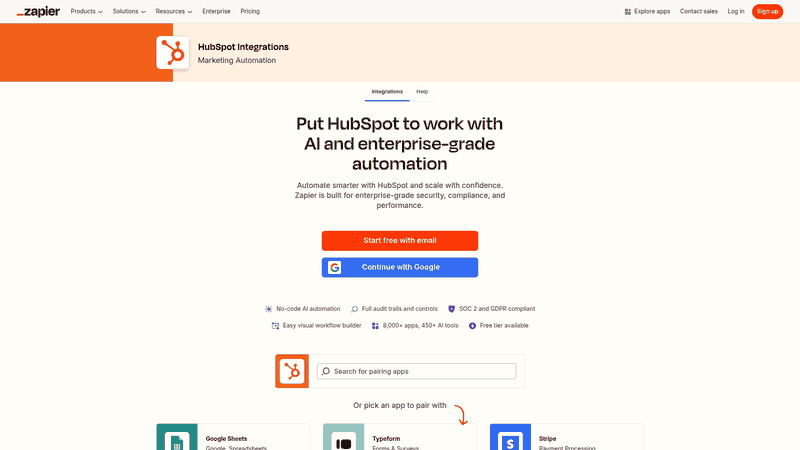Click the Google G icon on the Continue button
The width and height of the screenshot is (800, 450).
335,267
